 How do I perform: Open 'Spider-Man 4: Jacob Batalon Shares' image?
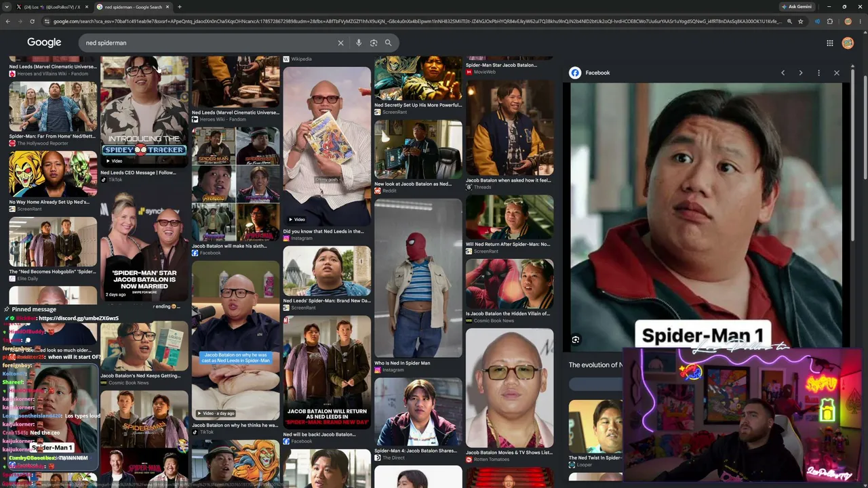(418, 412)
